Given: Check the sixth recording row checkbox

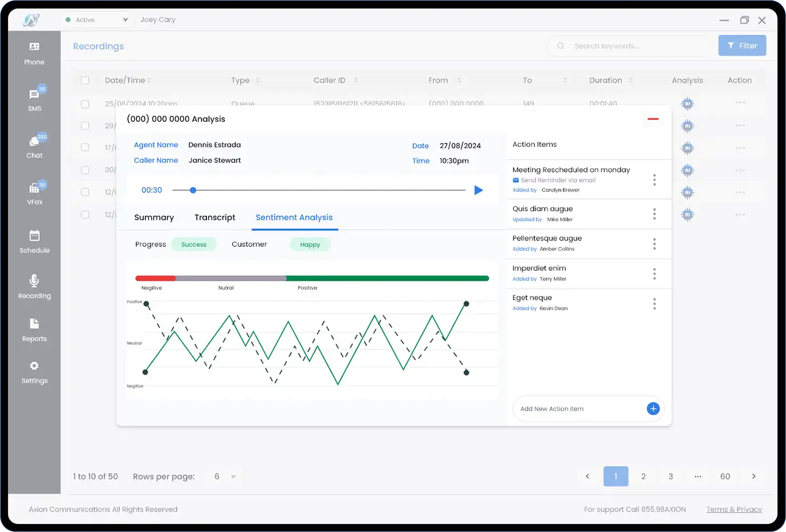Looking at the screenshot, I should (85, 214).
